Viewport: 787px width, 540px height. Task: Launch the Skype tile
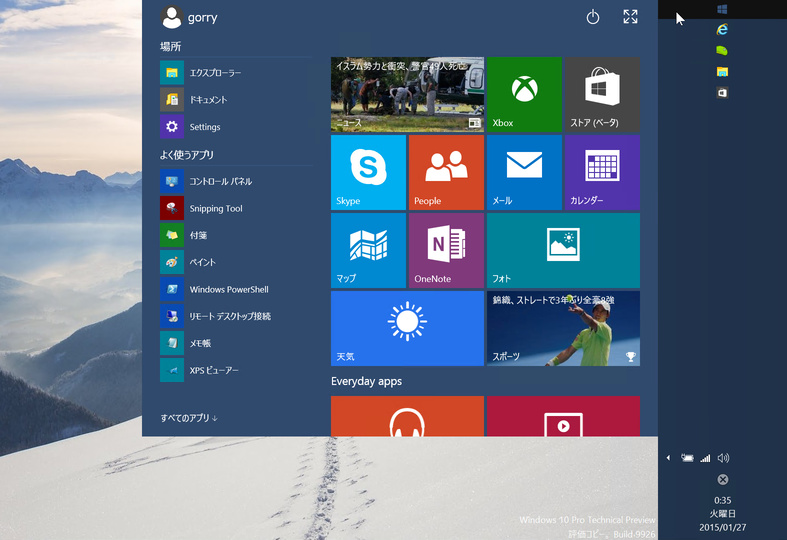coord(368,172)
